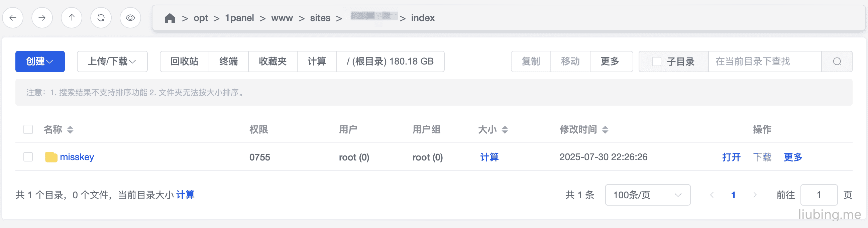
Task: Open the 终端 terminal
Action: 229,62
